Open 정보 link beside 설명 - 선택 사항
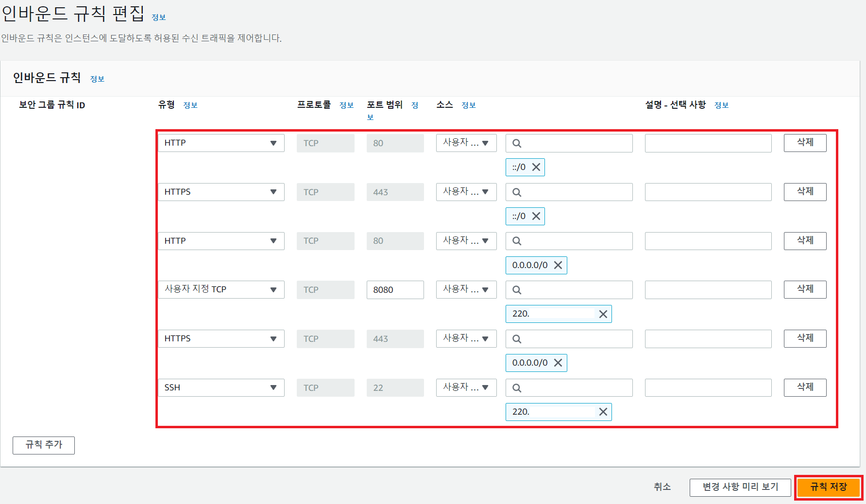Viewport: 866px width, 504px height. click(721, 105)
